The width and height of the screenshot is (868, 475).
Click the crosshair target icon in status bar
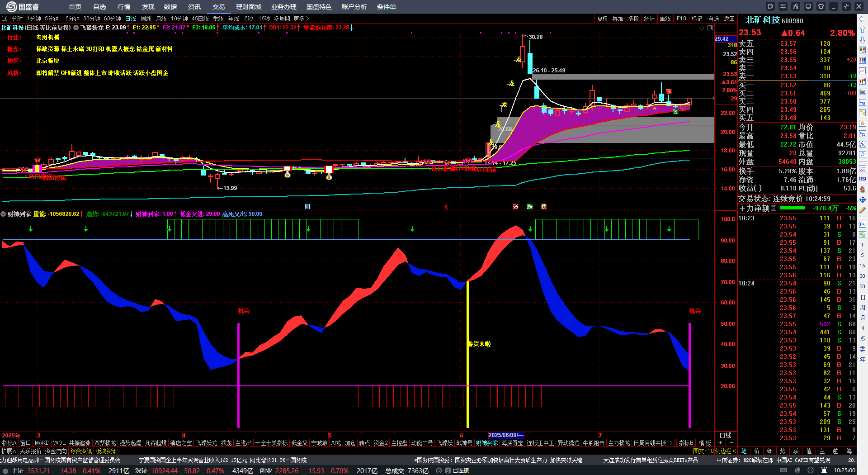pyautogui.click(x=811, y=470)
